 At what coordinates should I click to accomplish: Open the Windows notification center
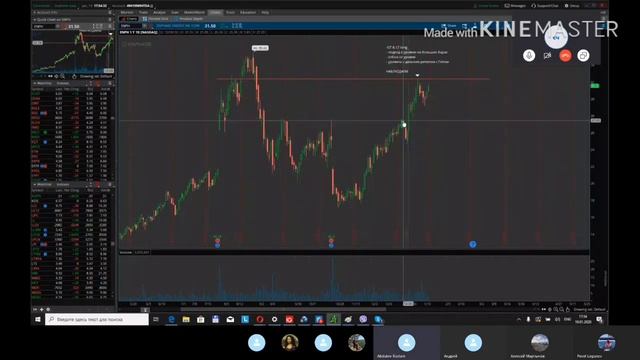599,319
